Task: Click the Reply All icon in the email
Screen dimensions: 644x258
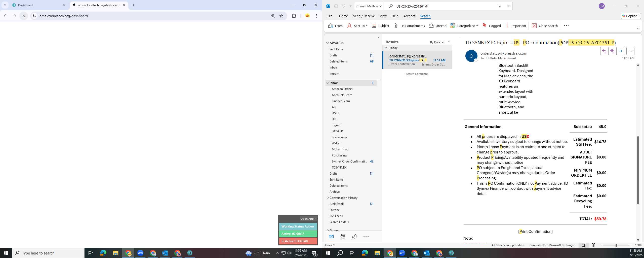Action: pos(612,51)
